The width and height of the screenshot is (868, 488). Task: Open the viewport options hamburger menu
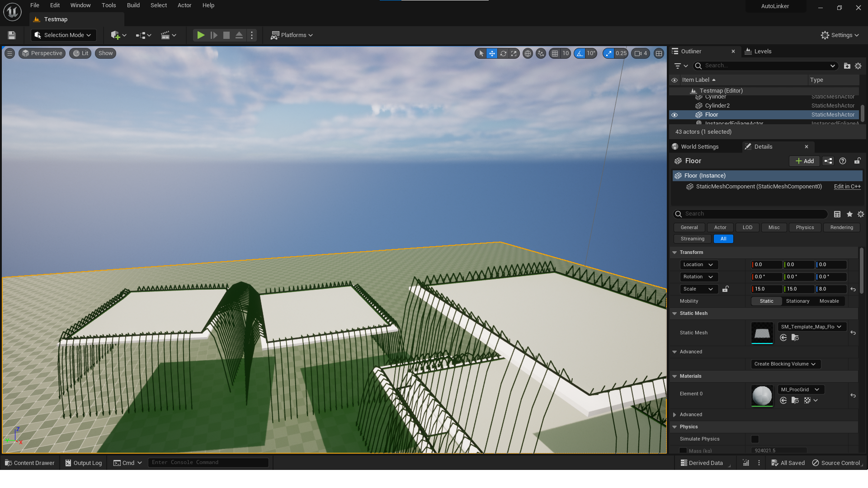(x=9, y=53)
